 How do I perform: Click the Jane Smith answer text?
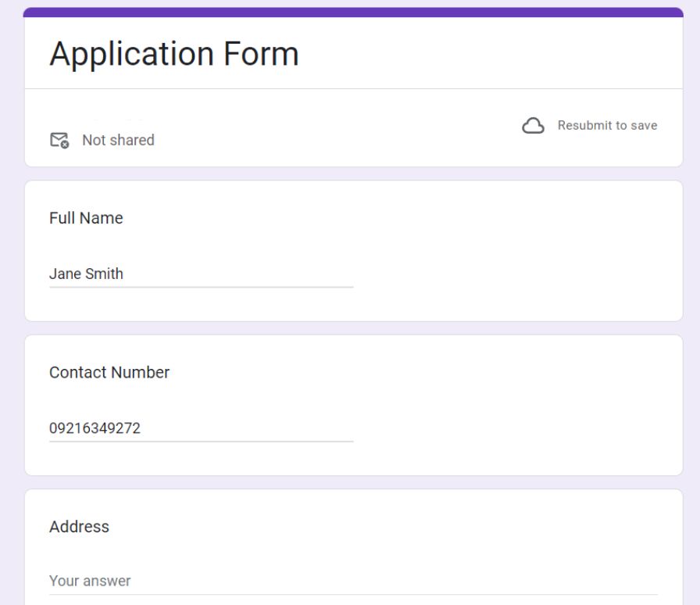pyautogui.click(x=86, y=274)
